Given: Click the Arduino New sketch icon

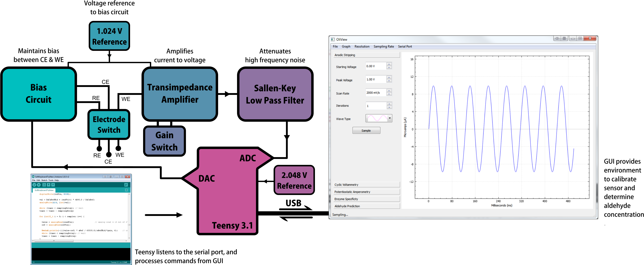Looking at the screenshot, I should pos(44,185).
